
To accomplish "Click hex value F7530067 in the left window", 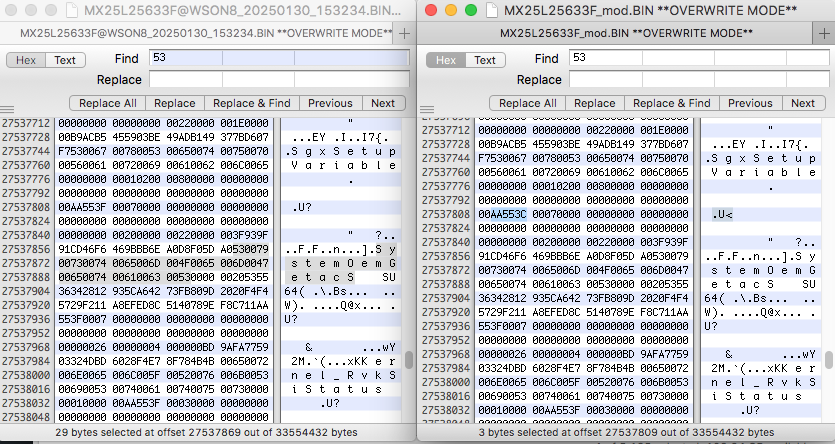I will tap(82, 151).
